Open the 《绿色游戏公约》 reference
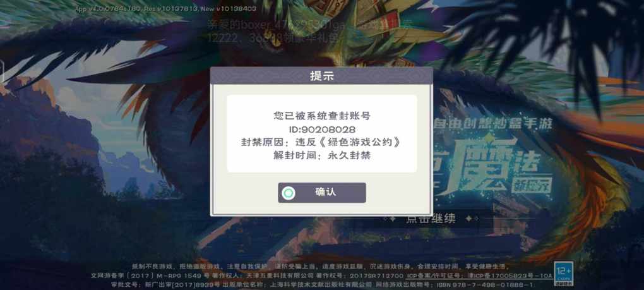 click(360, 143)
